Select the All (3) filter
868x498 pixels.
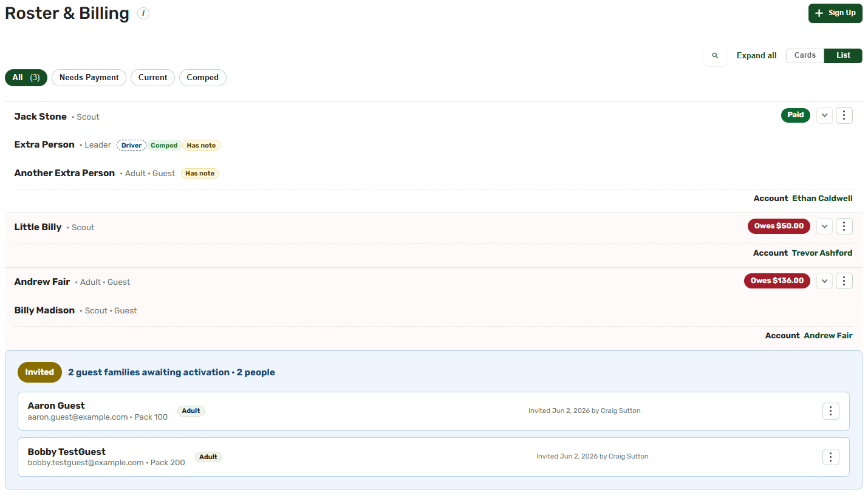(x=26, y=78)
